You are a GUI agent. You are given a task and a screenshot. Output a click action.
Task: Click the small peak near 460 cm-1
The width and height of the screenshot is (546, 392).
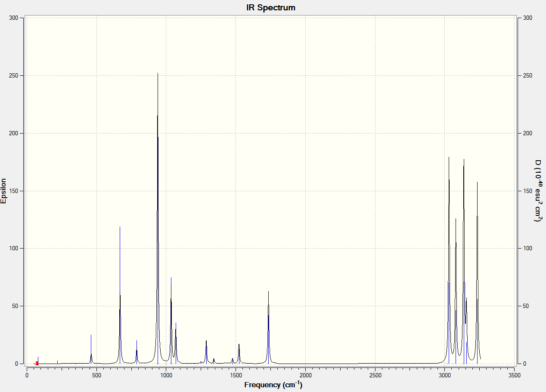coord(91,349)
